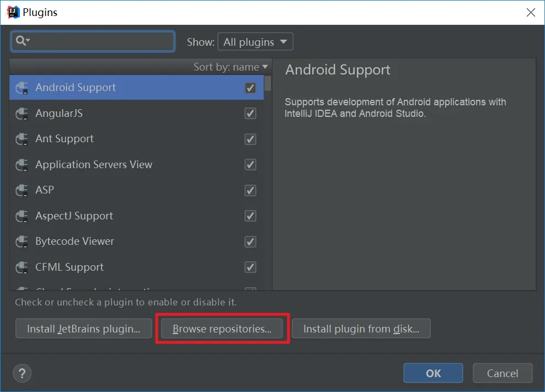Click the ASP plugin icon
The height and width of the screenshot is (392, 545).
point(22,190)
